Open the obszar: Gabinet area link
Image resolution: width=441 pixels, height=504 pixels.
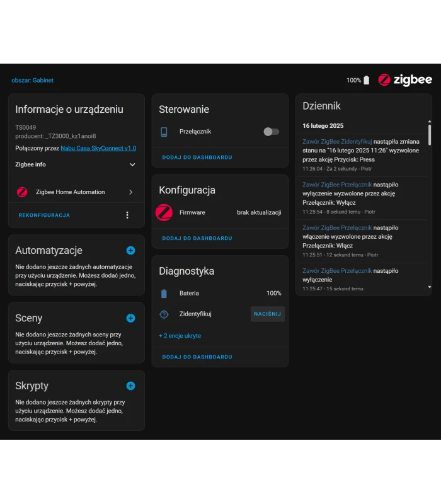pos(33,80)
